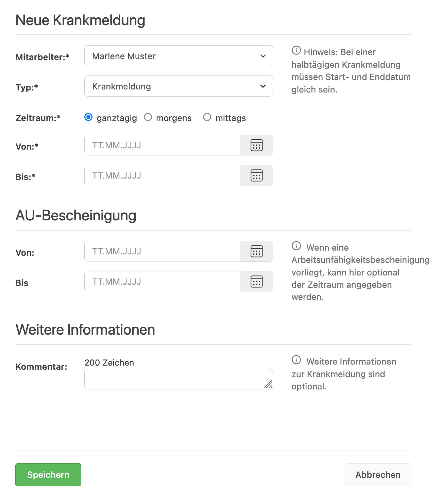Focus the AU-Bescheinigung Bis date field

tap(163, 282)
